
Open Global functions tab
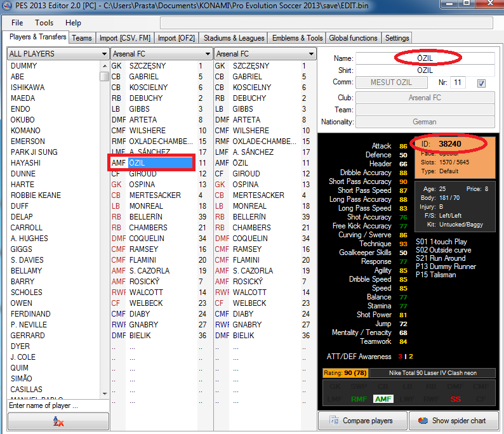(x=353, y=38)
